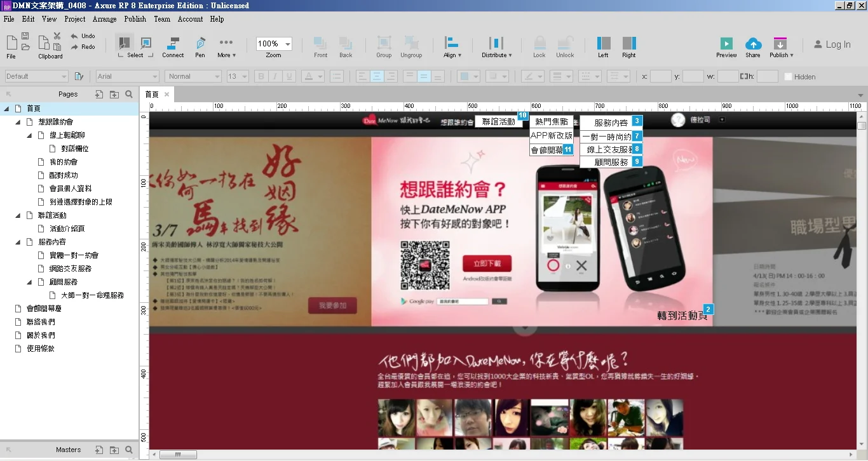Set vertical text alignment to top
This screenshot has width=868, height=461.
click(410, 76)
